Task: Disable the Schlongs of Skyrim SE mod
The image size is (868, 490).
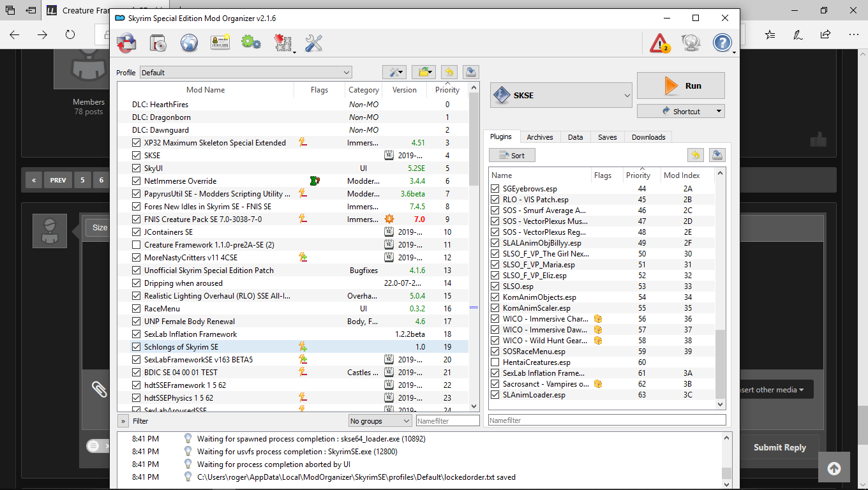Action: click(x=136, y=346)
